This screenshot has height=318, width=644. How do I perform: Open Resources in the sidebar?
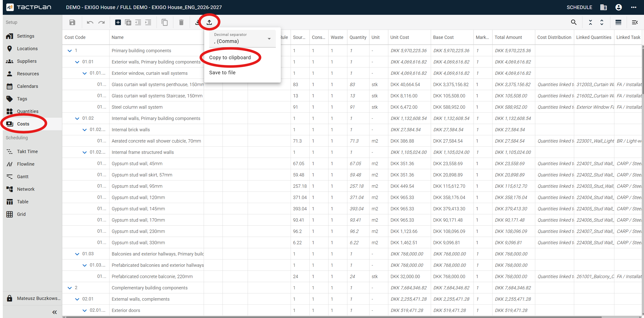coord(32,74)
